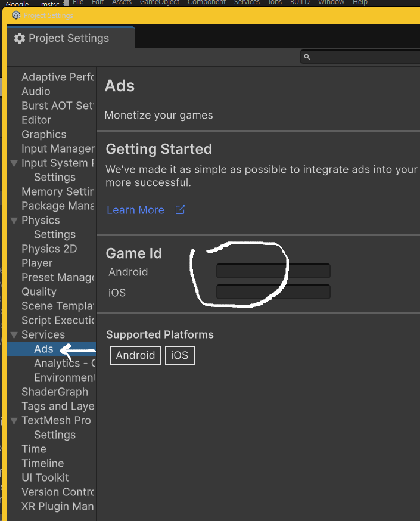Open the File menu

(x=78, y=2)
